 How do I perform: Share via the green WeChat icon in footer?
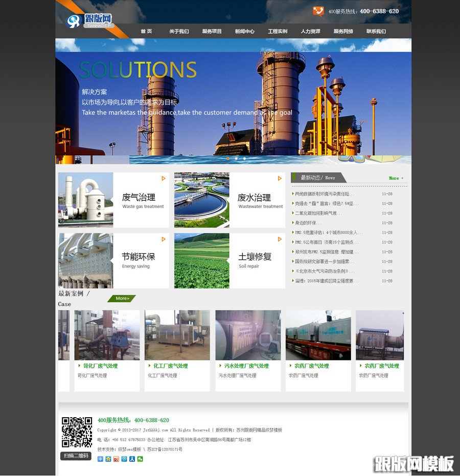pos(141,459)
